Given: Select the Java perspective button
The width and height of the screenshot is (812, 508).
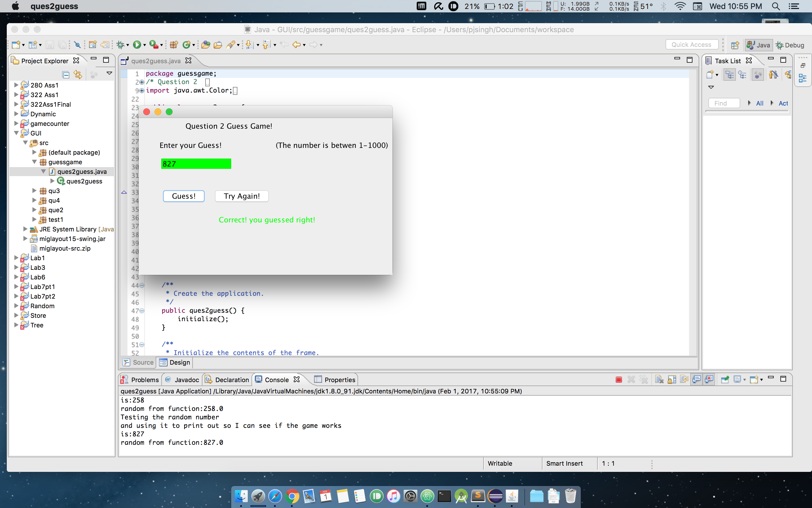Looking at the screenshot, I should 758,45.
